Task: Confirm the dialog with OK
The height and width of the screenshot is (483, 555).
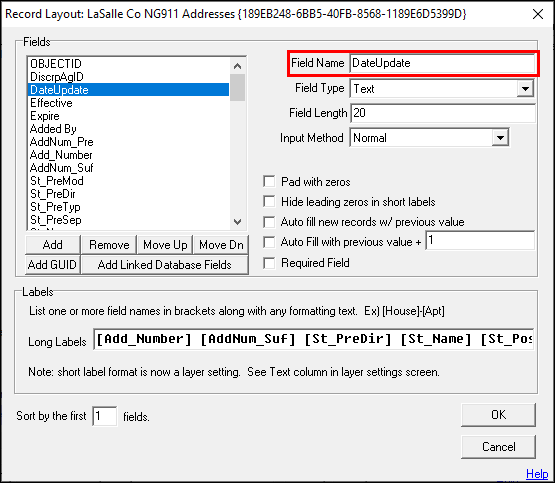Action: [498, 415]
